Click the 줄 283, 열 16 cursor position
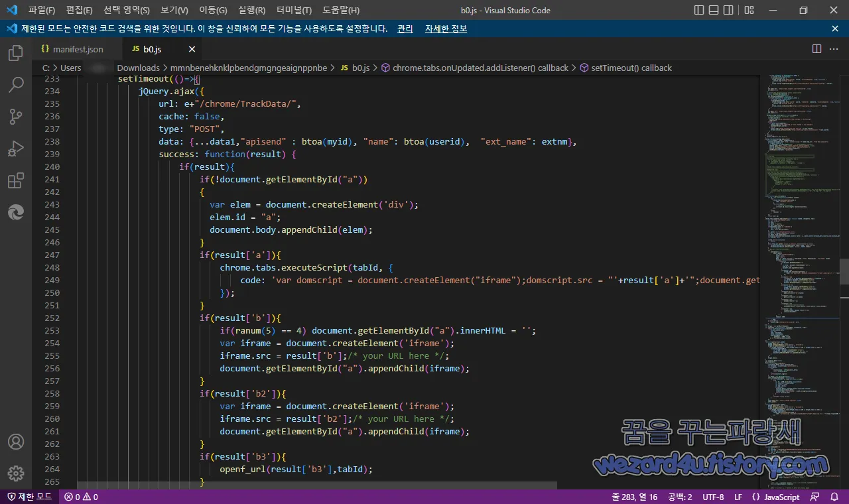 tap(635, 497)
